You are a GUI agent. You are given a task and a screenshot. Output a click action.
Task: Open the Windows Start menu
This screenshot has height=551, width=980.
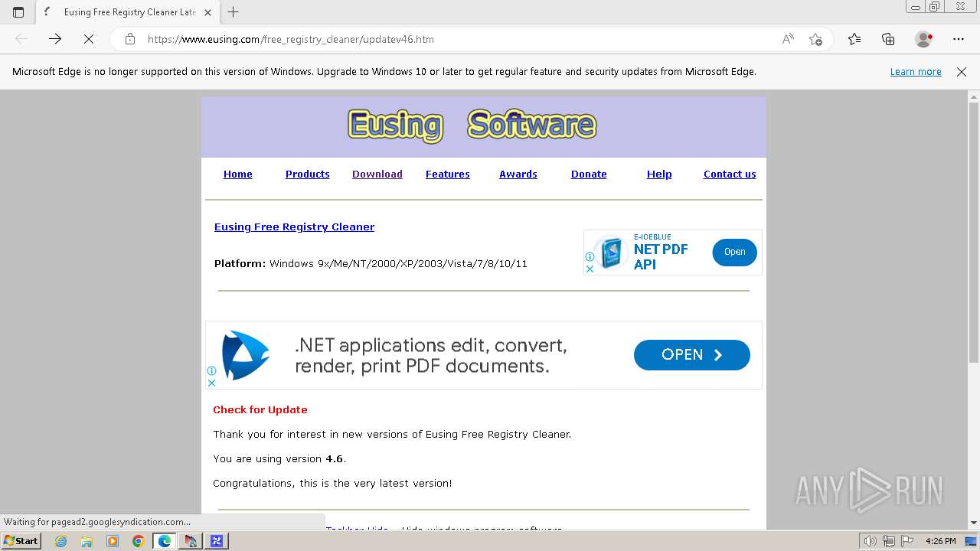pos(21,541)
